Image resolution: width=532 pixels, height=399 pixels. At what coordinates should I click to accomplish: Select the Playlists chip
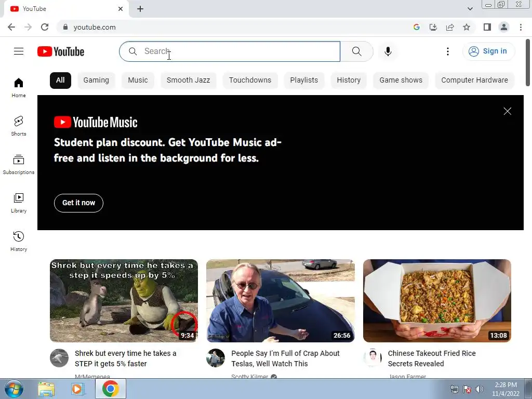click(304, 81)
